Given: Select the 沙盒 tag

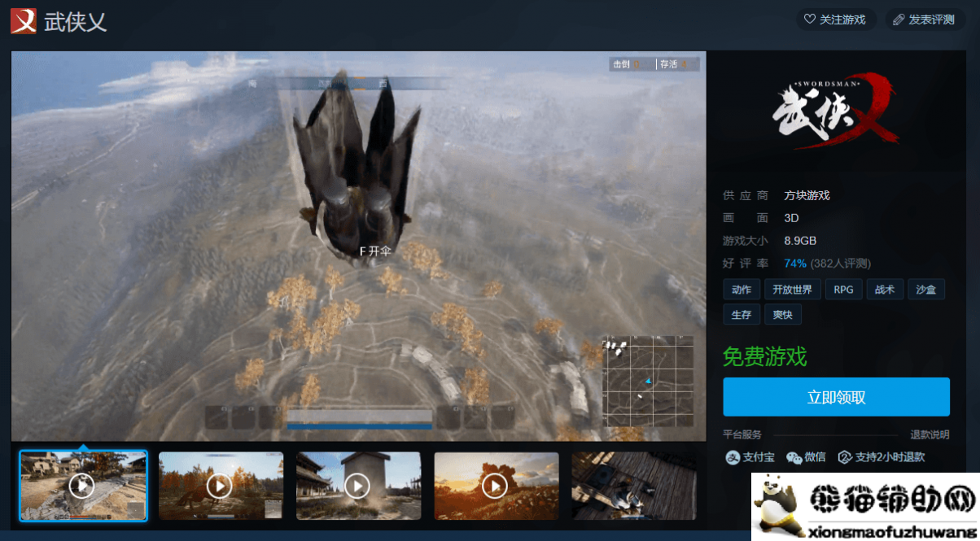Looking at the screenshot, I should click(925, 290).
